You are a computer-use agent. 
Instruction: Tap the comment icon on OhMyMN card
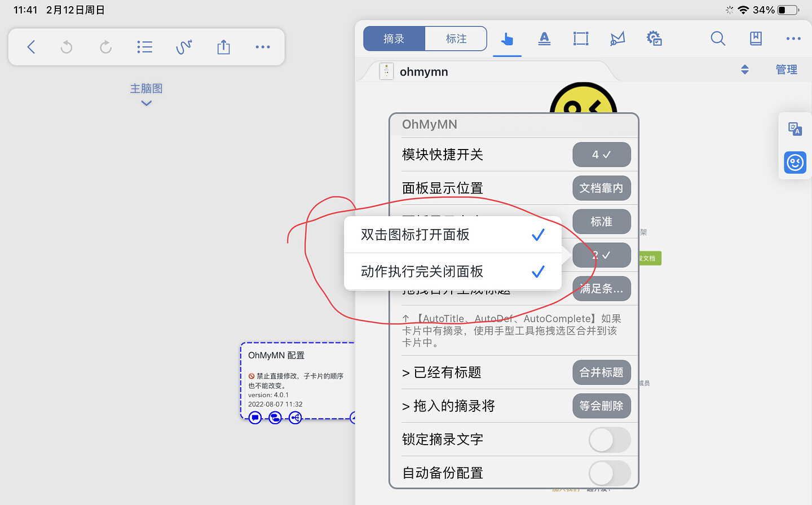click(x=255, y=418)
